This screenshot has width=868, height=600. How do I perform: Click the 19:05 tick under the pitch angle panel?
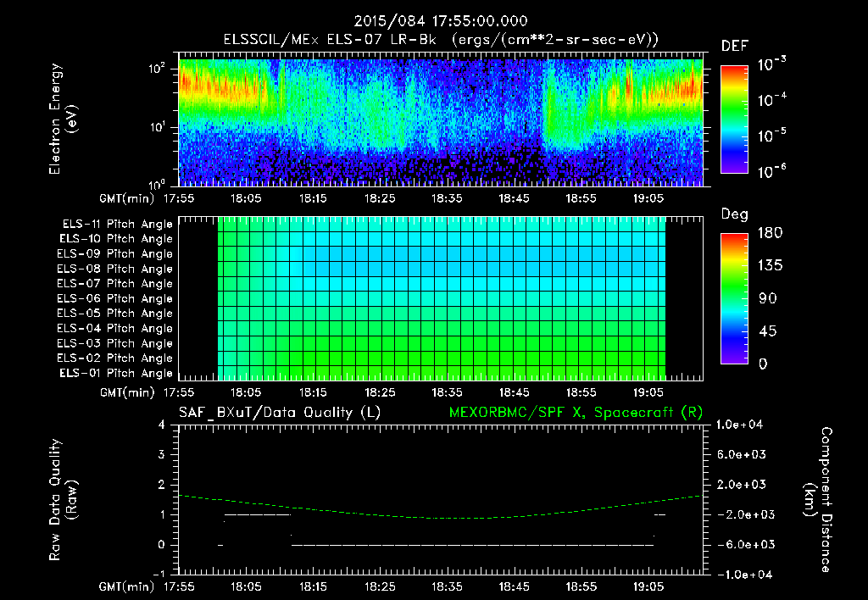click(x=648, y=392)
